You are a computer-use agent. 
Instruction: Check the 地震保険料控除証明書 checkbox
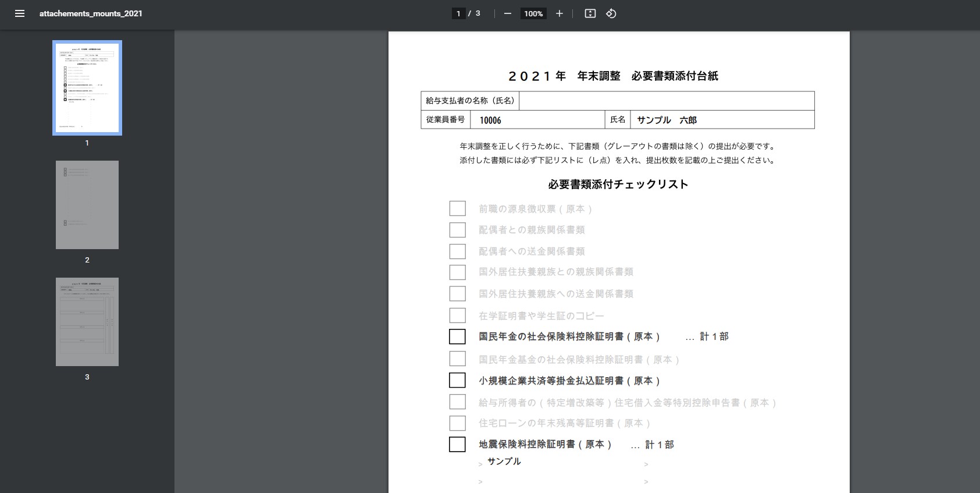pos(457,444)
